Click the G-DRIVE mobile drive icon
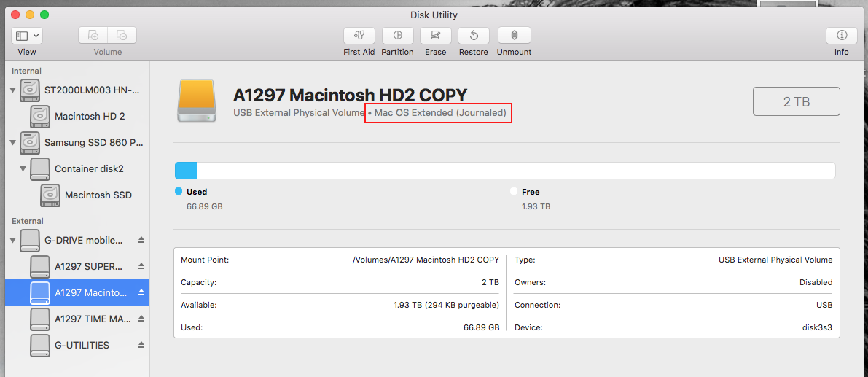 30,240
